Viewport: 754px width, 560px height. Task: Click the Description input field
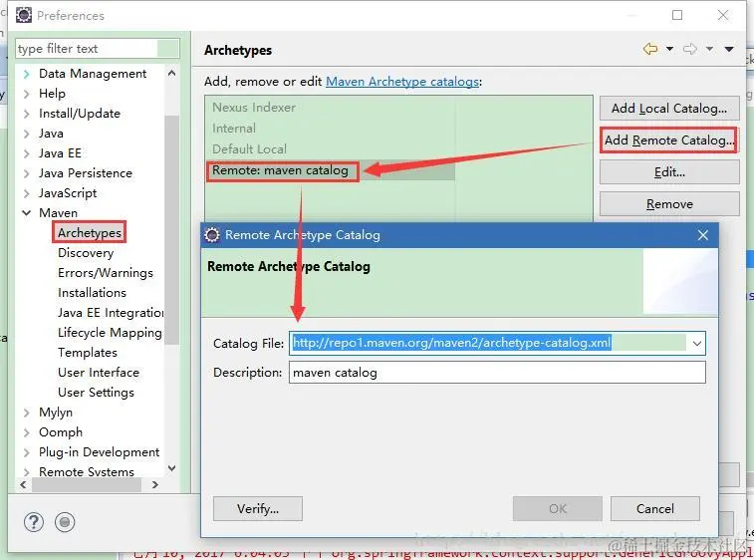497,373
